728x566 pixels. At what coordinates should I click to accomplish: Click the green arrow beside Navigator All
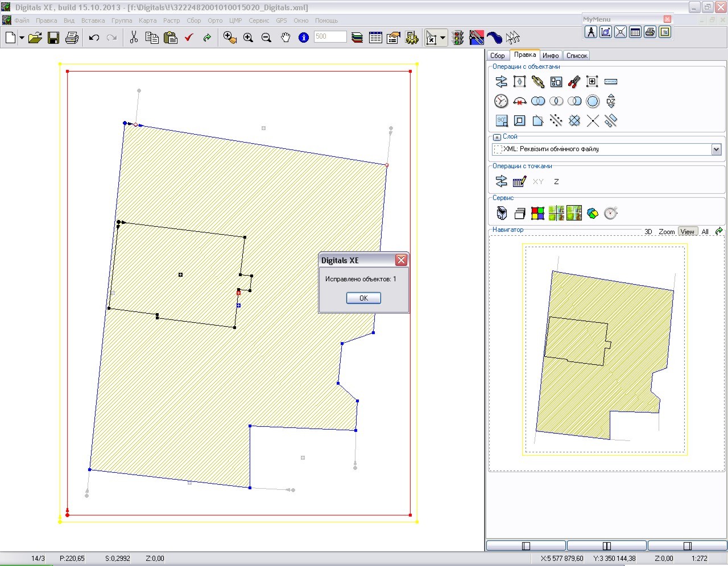click(719, 231)
